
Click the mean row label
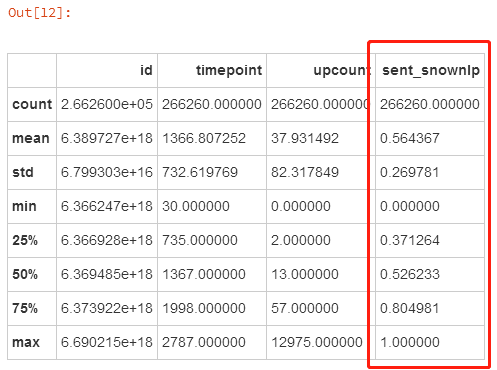[x=31, y=138]
